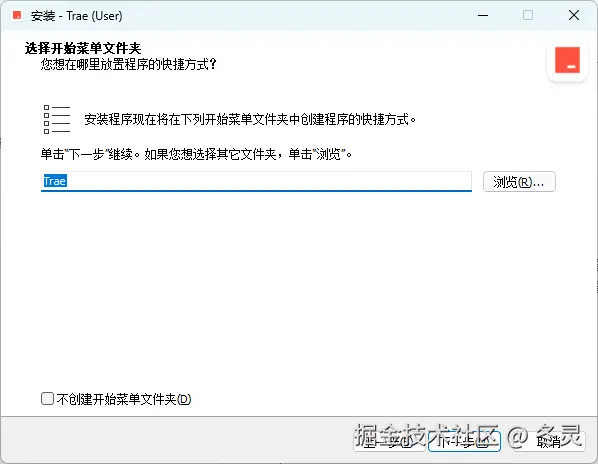Click the '安装 - Trae (User)' window title
Viewport: 598px width, 464px height.
tap(77, 16)
